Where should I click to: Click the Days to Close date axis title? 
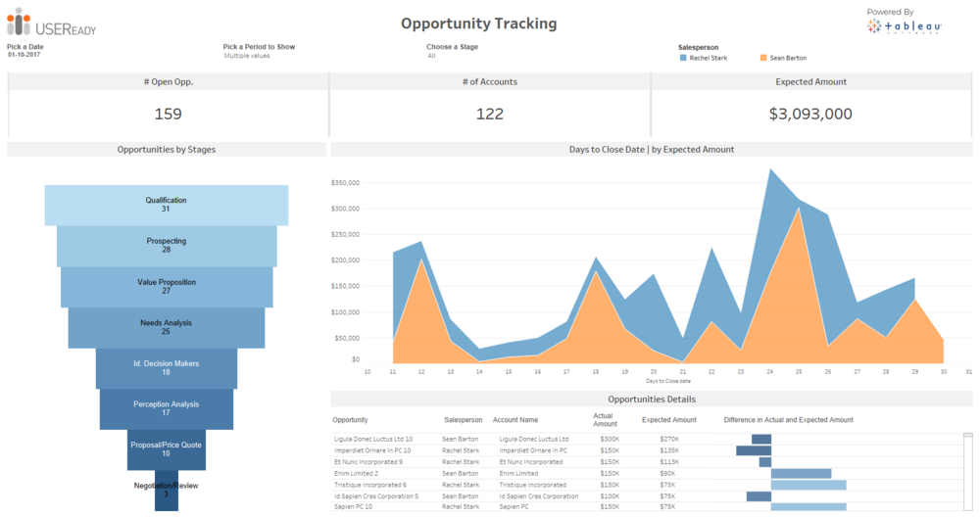coord(668,381)
